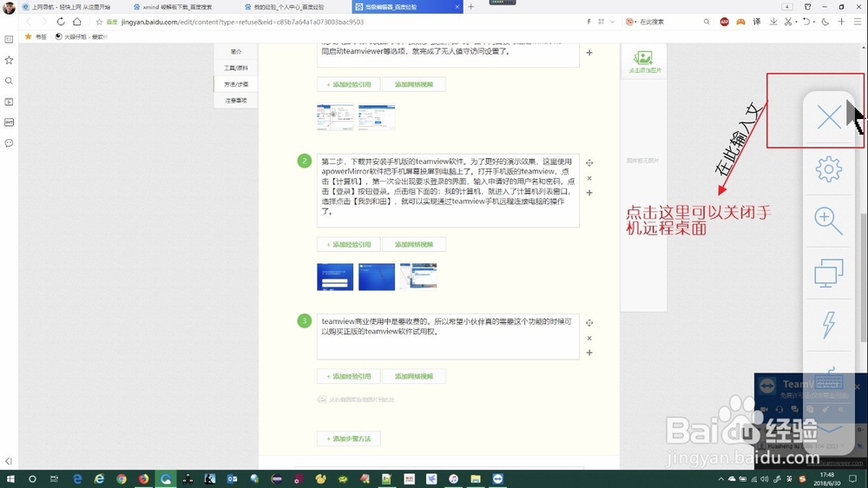Screen dimensions: 868x488
Task: Tap the TeamViewer monitor display icon
Action: coord(829,273)
